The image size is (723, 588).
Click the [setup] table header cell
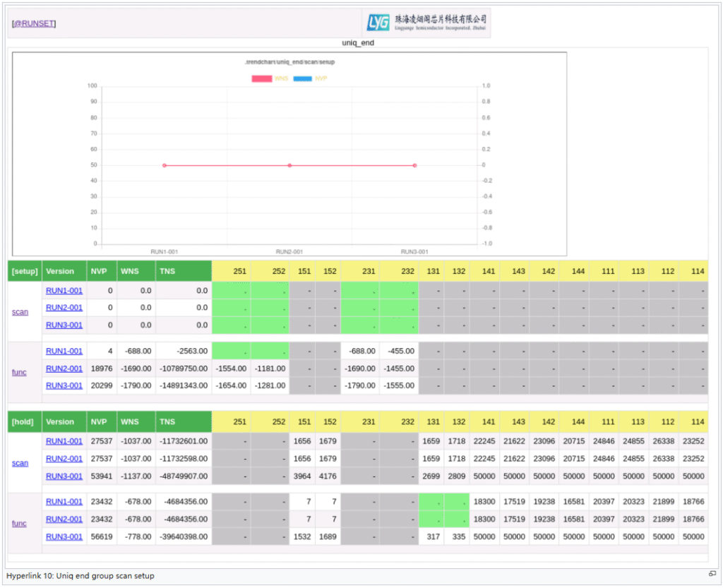point(25,271)
